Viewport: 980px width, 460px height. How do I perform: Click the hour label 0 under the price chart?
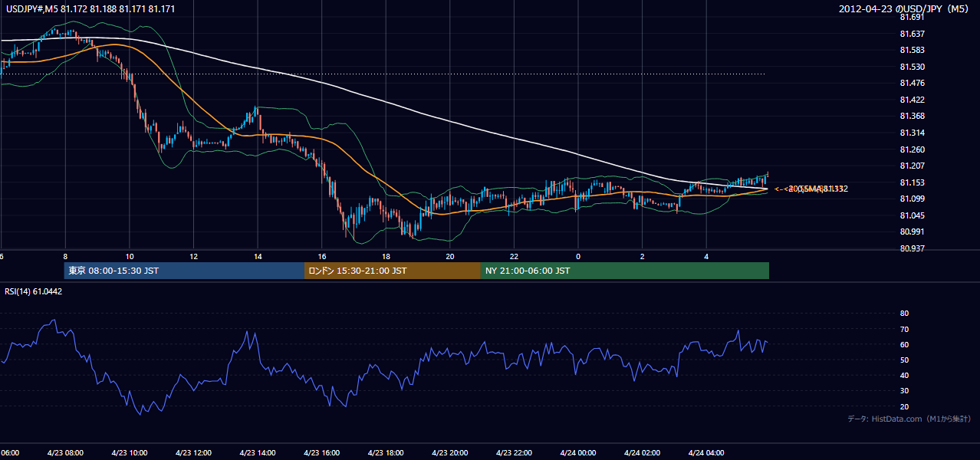coord(578,257)
